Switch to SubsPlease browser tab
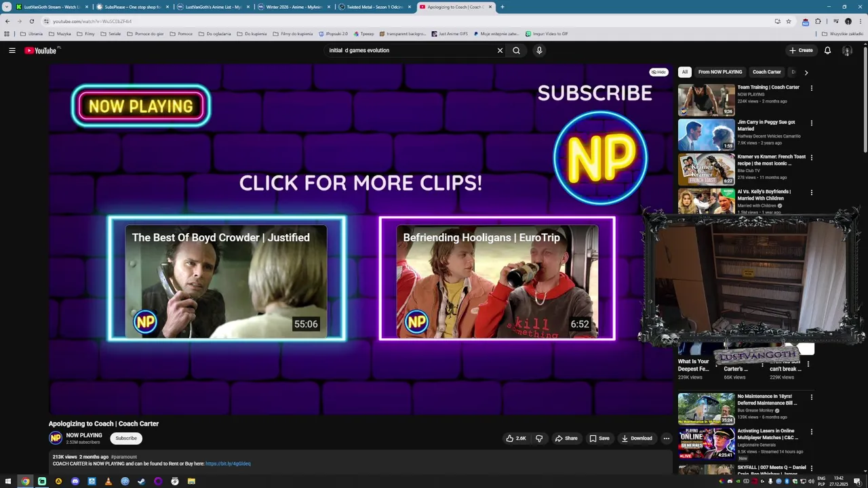The width and height of the screenshot is (868, 488). (x=132, y=7)
